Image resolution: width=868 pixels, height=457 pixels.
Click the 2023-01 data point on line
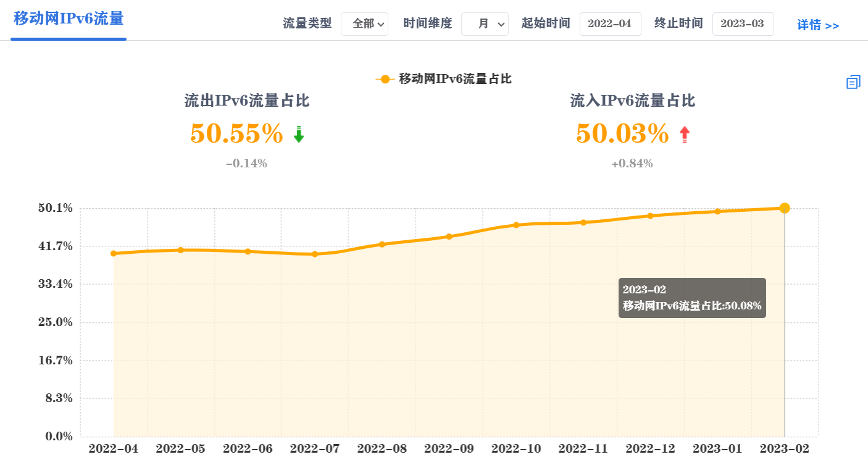tap(717, 211)
